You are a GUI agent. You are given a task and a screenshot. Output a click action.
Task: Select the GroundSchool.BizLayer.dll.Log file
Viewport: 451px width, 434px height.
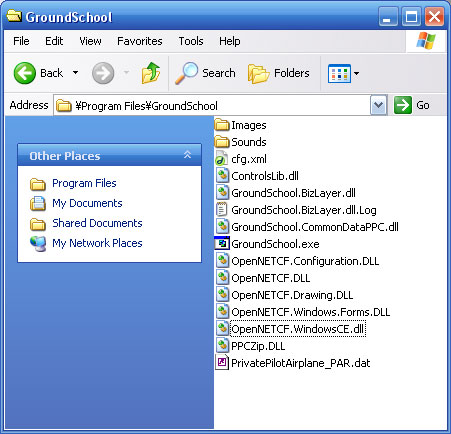pyautogui.click(x=296, y=210)
